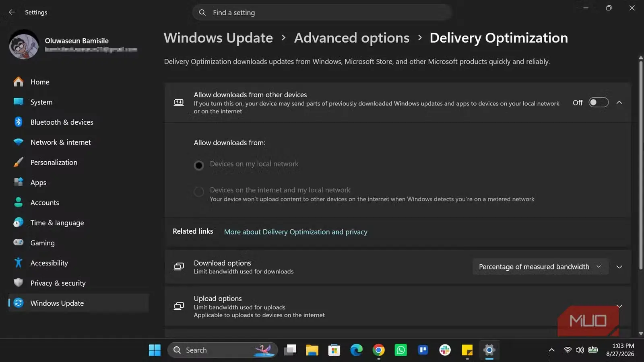Open Accessibility settings
The height and width of the screenshot is (362, 644).
78,263
